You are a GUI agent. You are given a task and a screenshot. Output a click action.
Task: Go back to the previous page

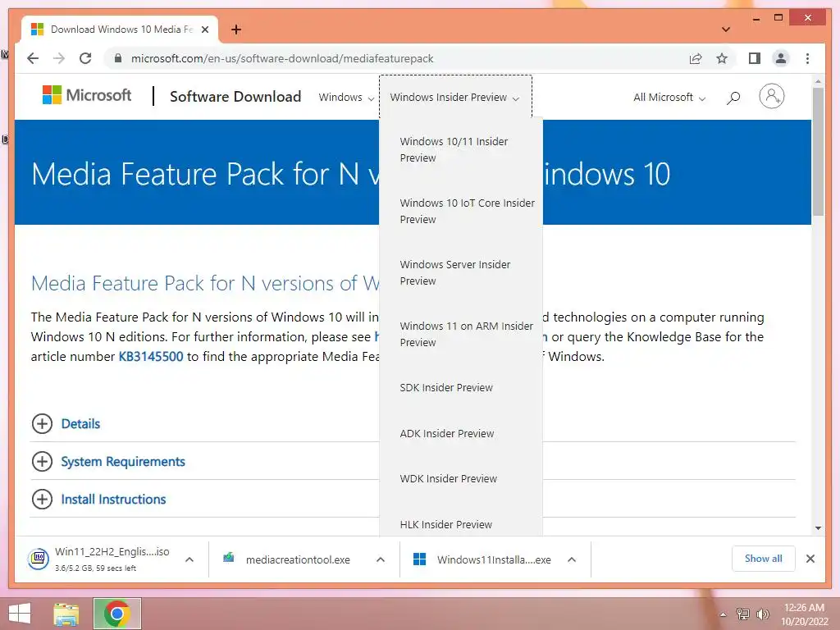[33, 58]
